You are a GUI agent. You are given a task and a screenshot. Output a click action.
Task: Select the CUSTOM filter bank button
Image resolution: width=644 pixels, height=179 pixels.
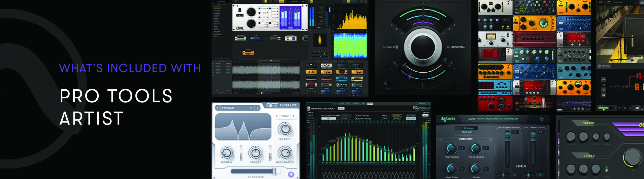point(344,118)
